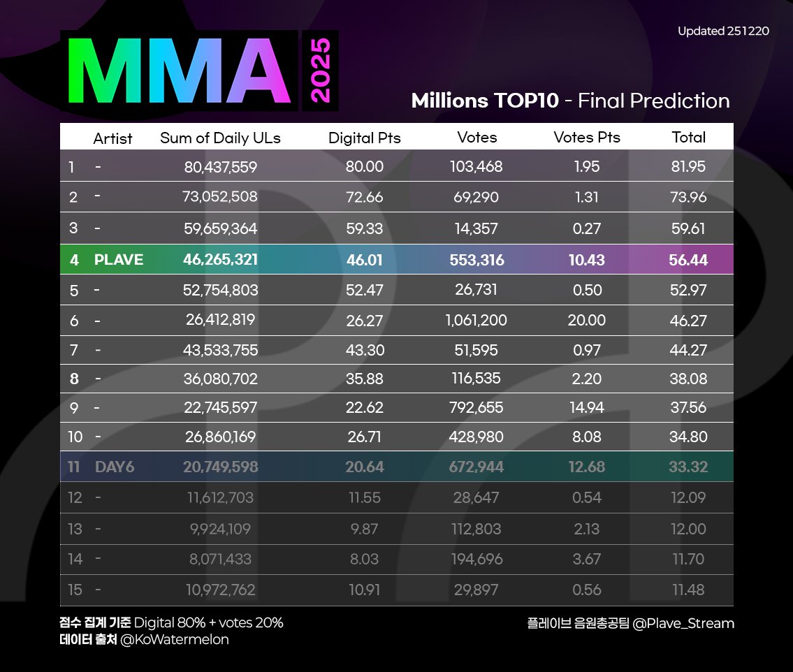This screenshot has height=672, width=793.
Task: Click 'Millions TOP10 - Final Prediction' heading
Action: pyautogui.click(x=571, y=101)
